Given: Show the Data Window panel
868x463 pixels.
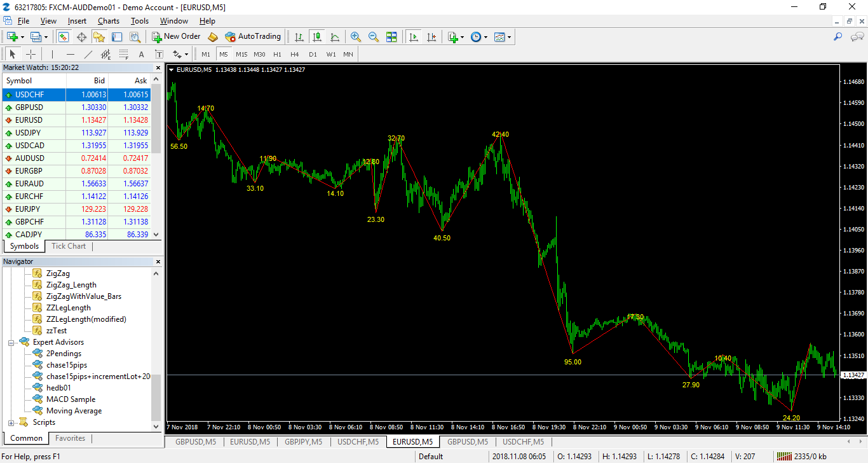Looking at the screenshot, I should click(x=81, y=37).
